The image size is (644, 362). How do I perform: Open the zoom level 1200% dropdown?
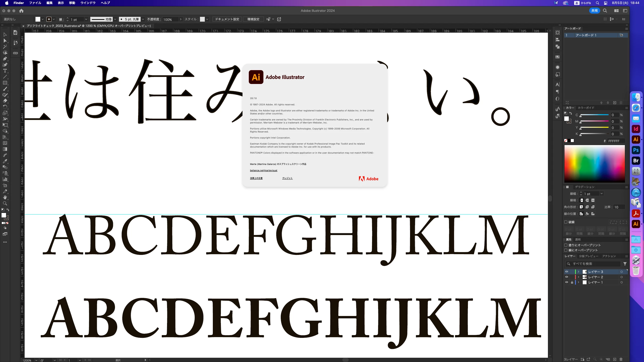point(36,360)
